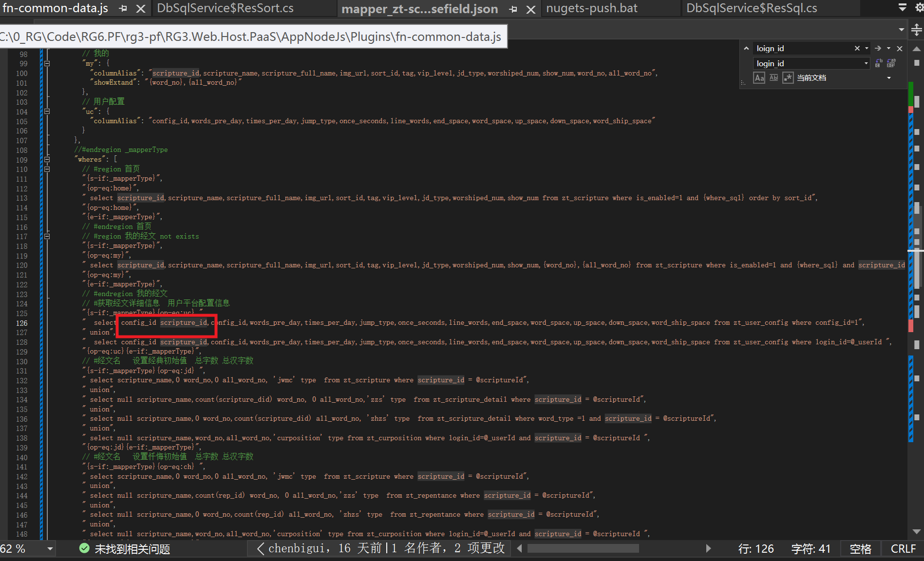Toggle Match Case option
This screenshot has width=924, height=561.
[x=759, y=77]
